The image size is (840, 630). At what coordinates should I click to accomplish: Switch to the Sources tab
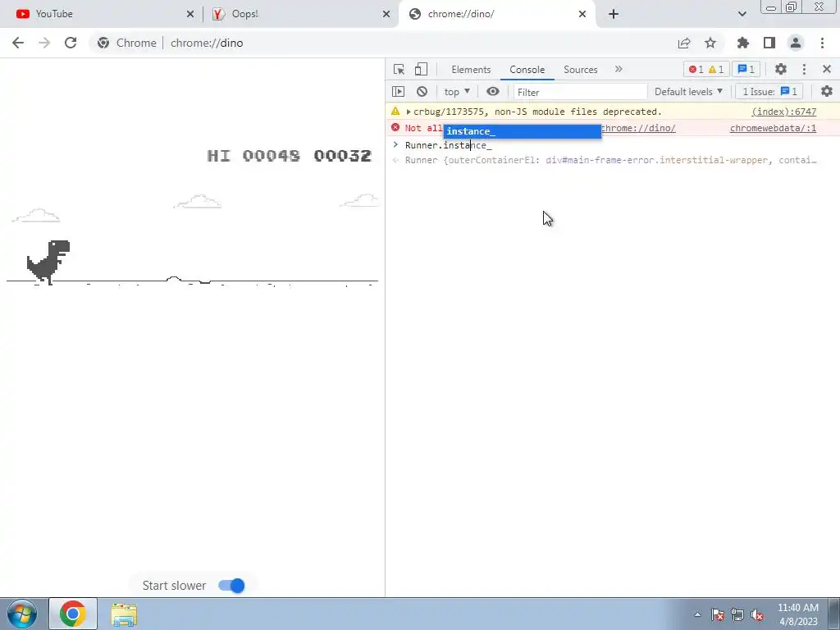click(580, 70)
